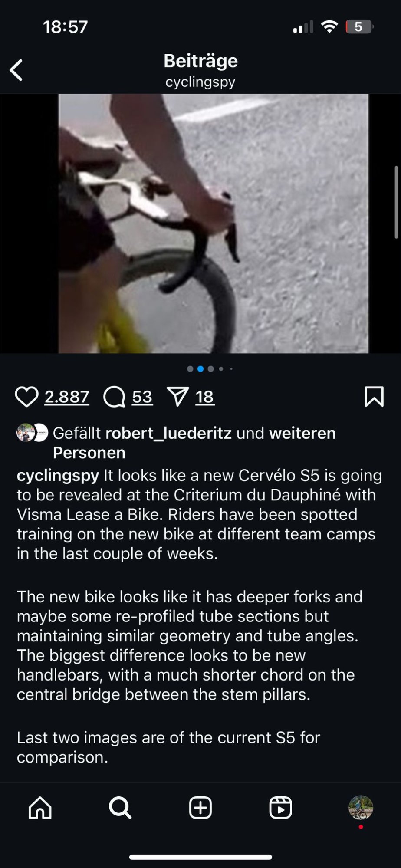Select the third carousel page dot
Screen dimensions: 401x868
[x=211, y=369]
